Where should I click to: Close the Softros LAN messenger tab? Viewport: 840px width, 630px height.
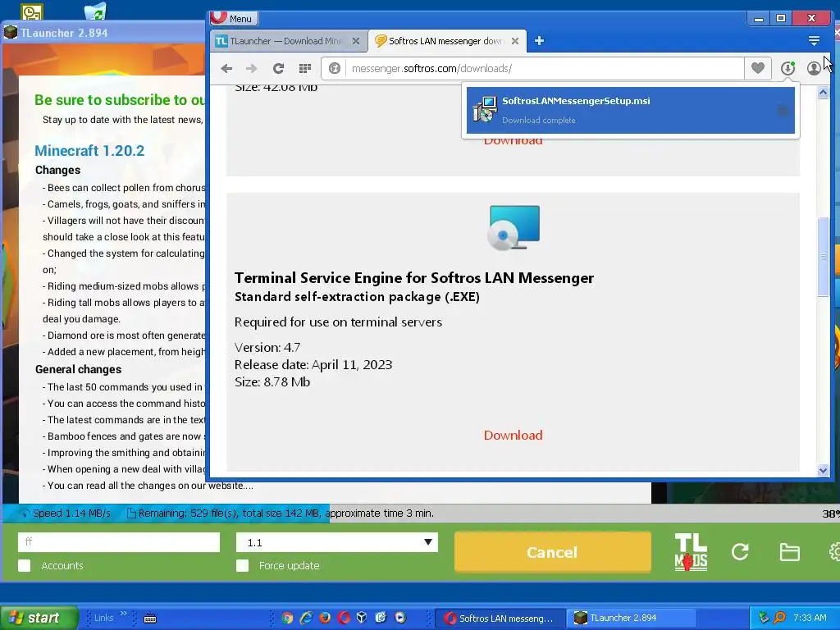point(515,41)
